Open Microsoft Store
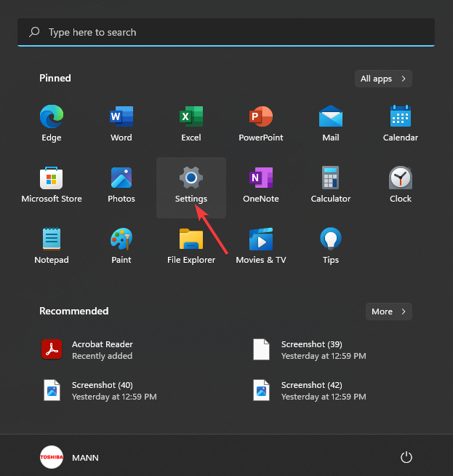 pos(52,185)
